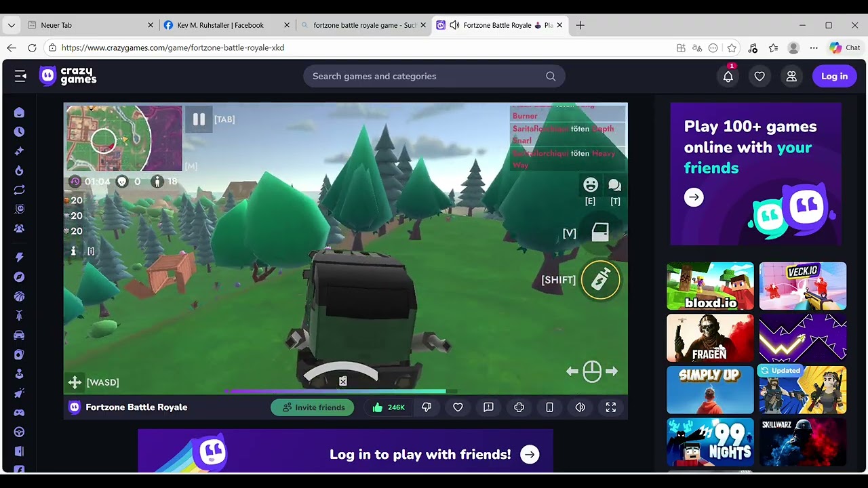Like the game with thumbs up 246K
This screenshot has height=488, width=868.
(x=389, y=407)
